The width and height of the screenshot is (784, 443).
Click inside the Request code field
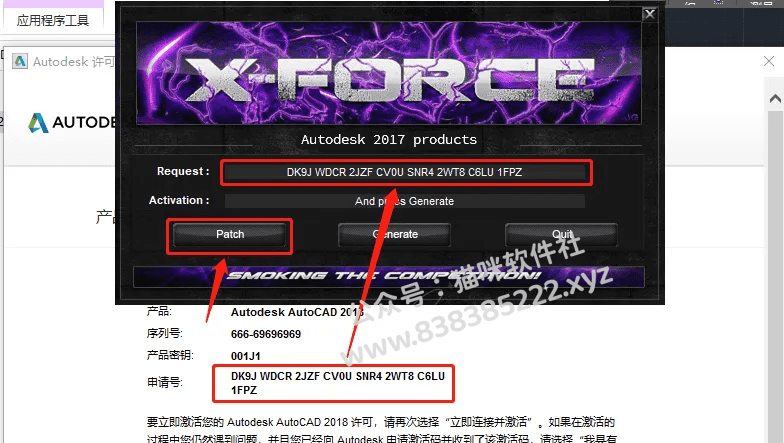coord(404,172)
